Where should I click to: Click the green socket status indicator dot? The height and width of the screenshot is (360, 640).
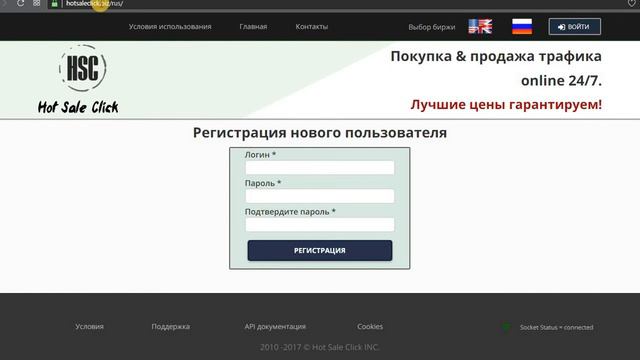point(506,327)
